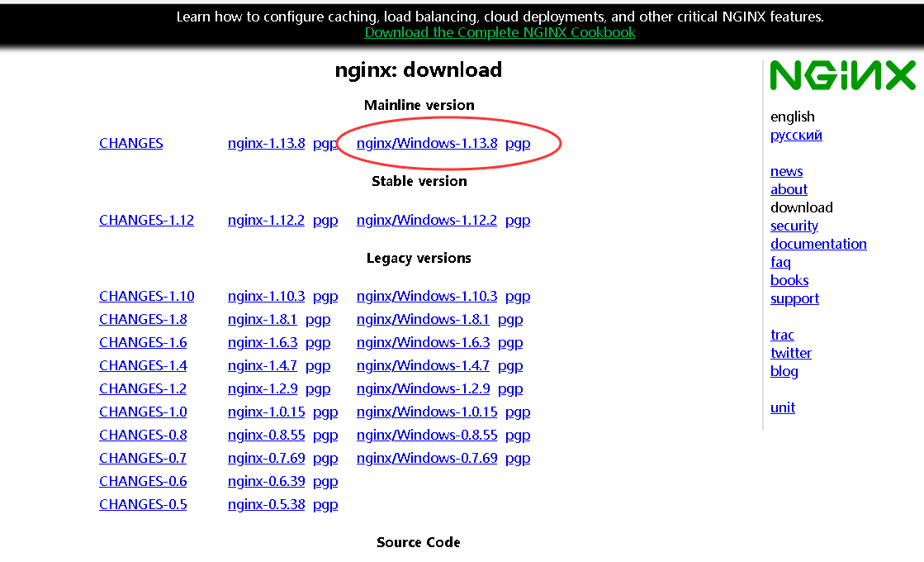This screenshot has width=924, height=562.
Task: Download nginx-1.6.3
Action: pyautogui.click(x=263, y=342)
